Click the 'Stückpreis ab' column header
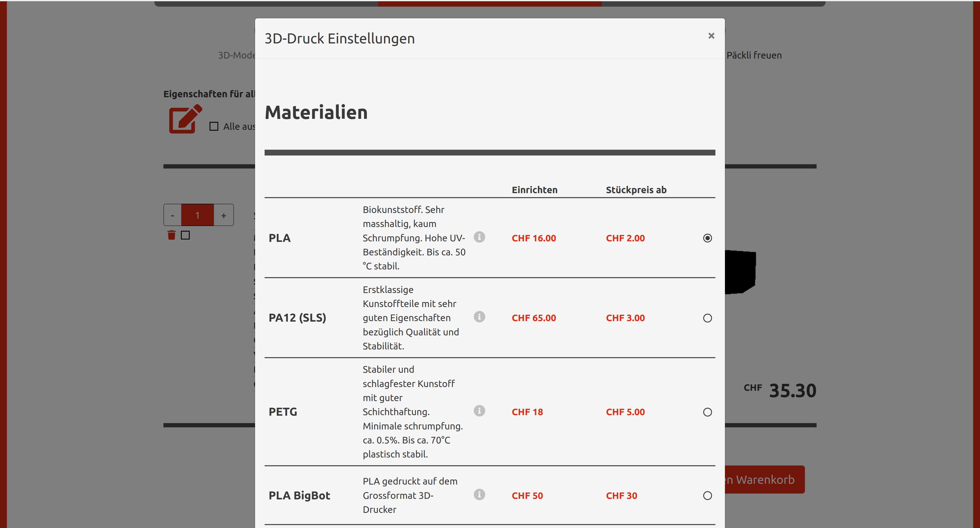980x528 pixels. (636, 190)
